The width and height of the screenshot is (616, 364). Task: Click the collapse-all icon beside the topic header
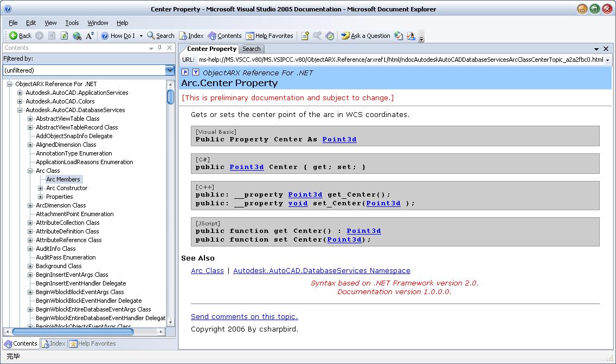[x=185, y=72]
